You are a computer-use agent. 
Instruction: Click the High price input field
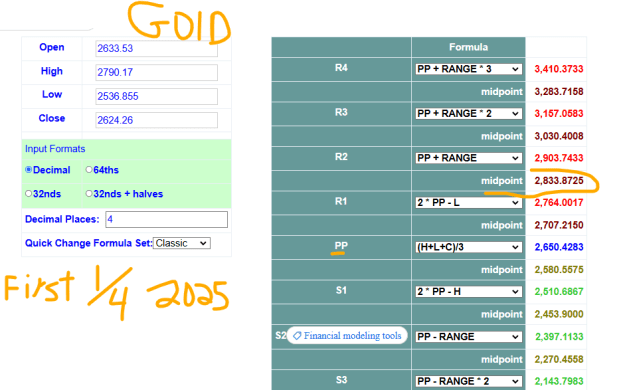(x=156, y=72)
